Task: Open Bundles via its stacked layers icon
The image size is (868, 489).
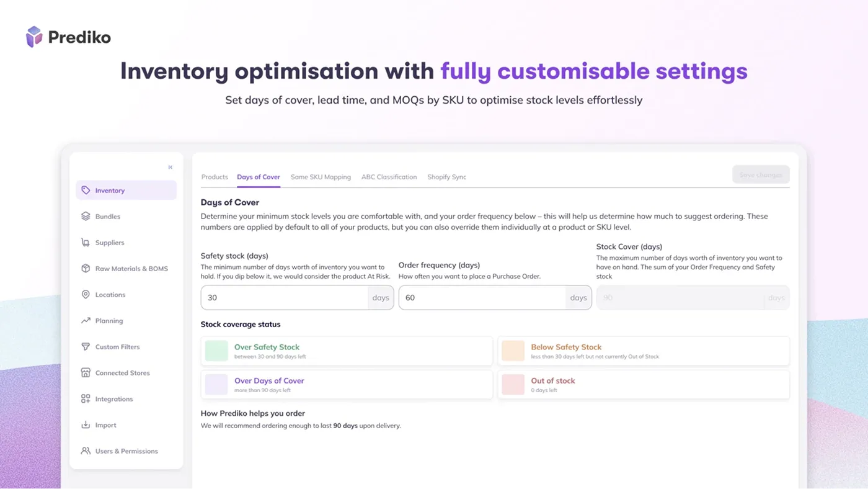Action: [86, 217]
